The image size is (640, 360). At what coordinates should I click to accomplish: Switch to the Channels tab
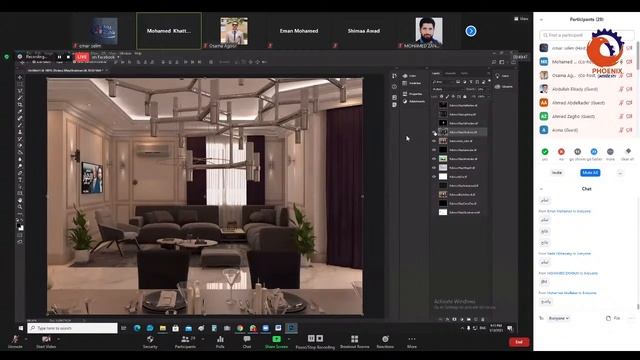450,73
